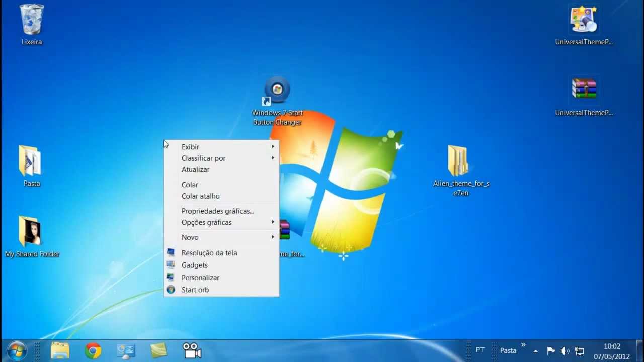Select the Alien_theme_for_se7en folder icon
The image size is (644, 362).
point(457,161)
